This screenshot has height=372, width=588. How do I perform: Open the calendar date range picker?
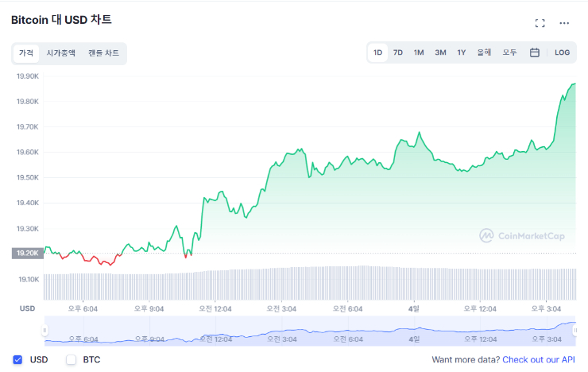pos(535,52)
